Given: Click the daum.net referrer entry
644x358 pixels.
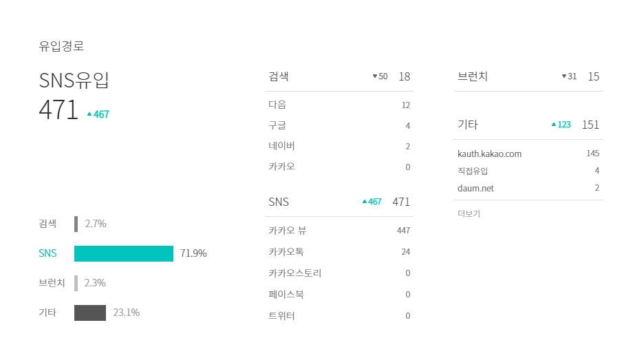Looking at the screenshot, I should tap(528, 188).
